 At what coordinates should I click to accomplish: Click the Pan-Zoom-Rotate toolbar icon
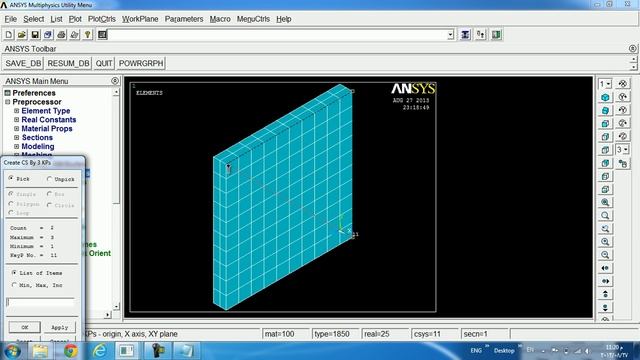pos(48,35)
